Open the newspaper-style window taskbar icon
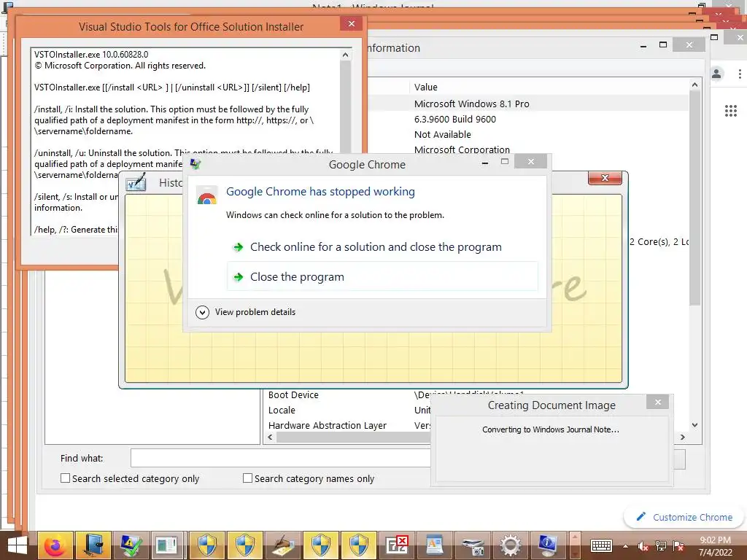This screenshot has height=560, width=747. [167, 545]
